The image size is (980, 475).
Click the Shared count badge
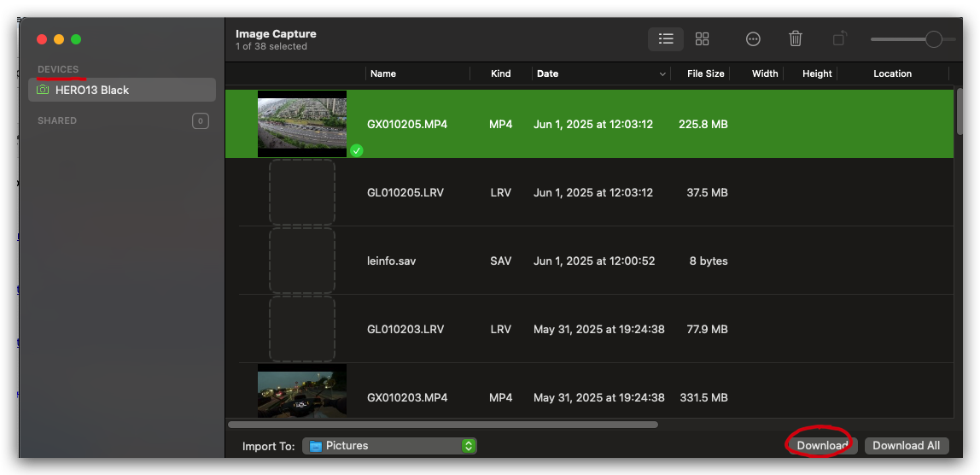coord(200,120)
